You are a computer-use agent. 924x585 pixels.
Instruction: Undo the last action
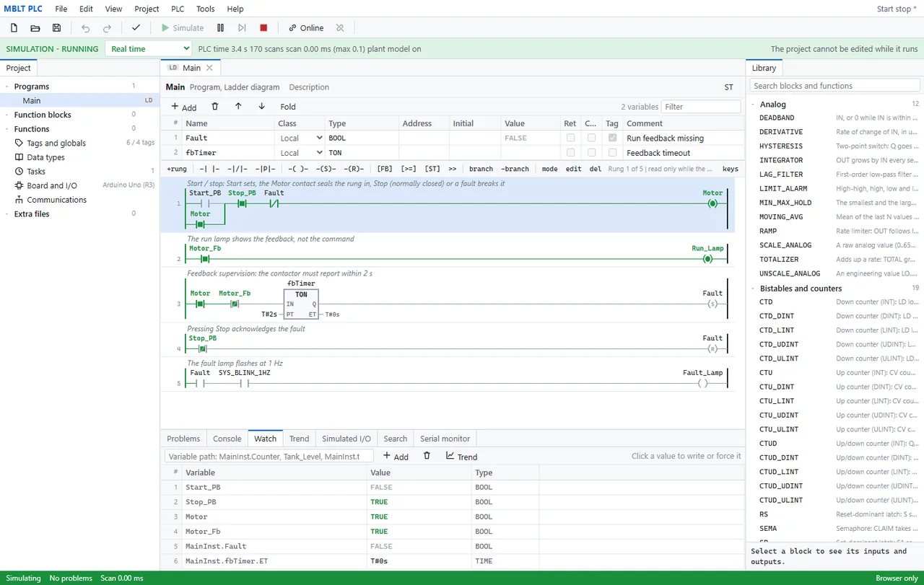click(x=86, y=28)
